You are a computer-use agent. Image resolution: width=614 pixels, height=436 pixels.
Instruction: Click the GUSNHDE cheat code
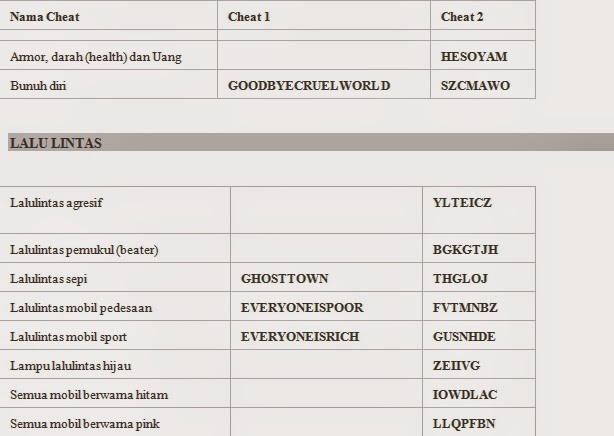pos(464,336)
